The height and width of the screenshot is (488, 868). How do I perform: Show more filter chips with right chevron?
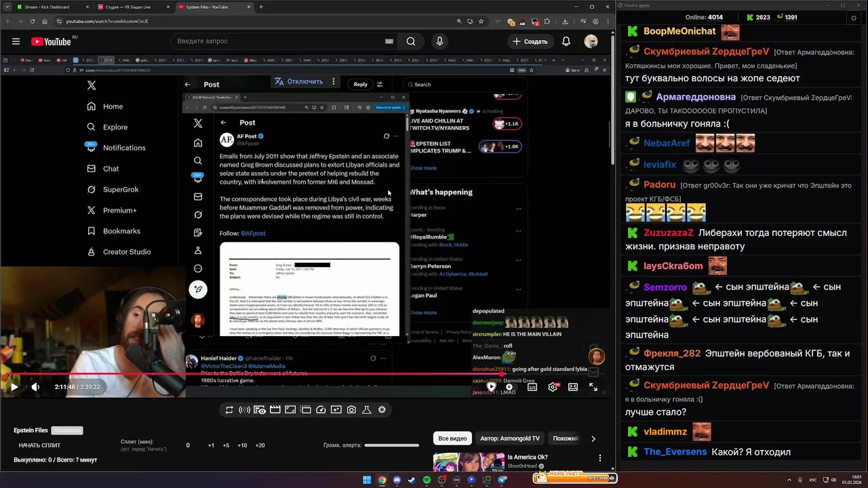point(593,439)
